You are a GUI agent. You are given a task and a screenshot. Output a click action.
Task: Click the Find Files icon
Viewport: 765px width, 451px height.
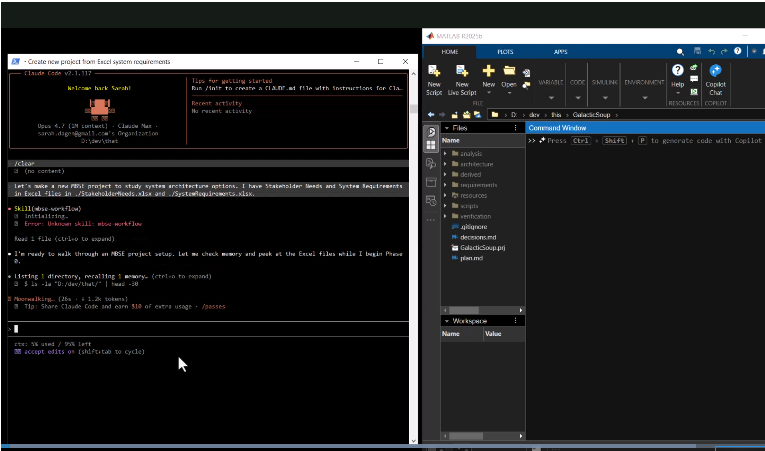point(526,85)
